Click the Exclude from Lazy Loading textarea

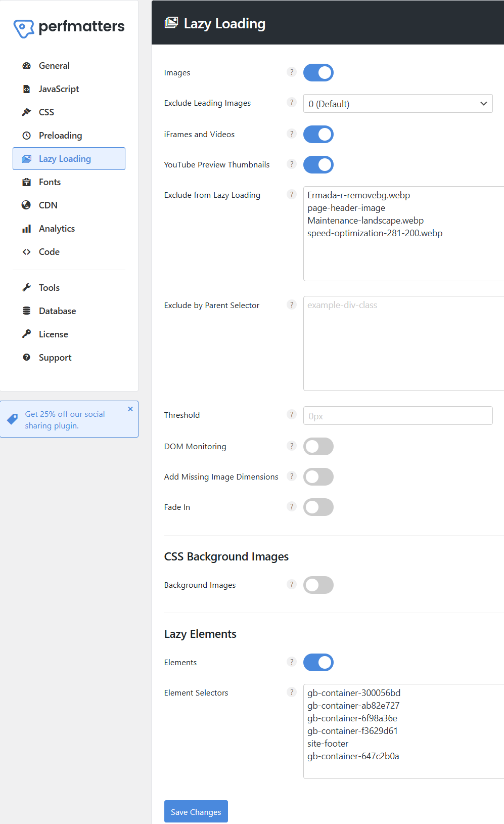pos(403,234)
